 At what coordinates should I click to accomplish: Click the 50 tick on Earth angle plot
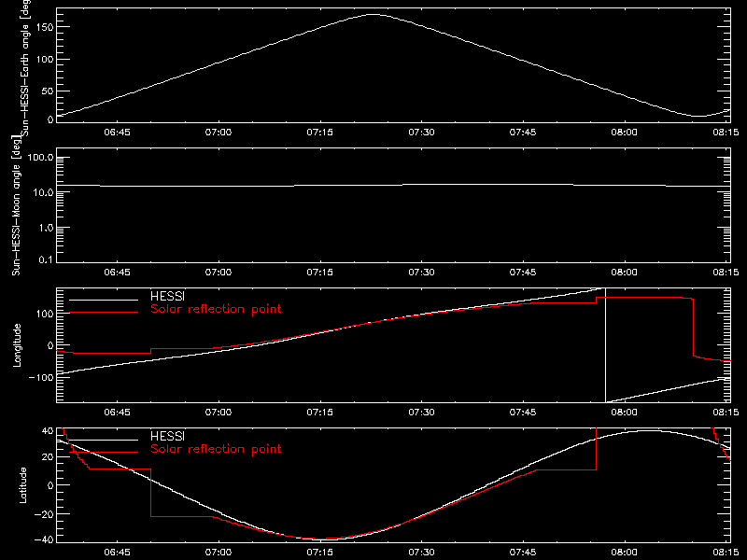(x=48, y=91)
